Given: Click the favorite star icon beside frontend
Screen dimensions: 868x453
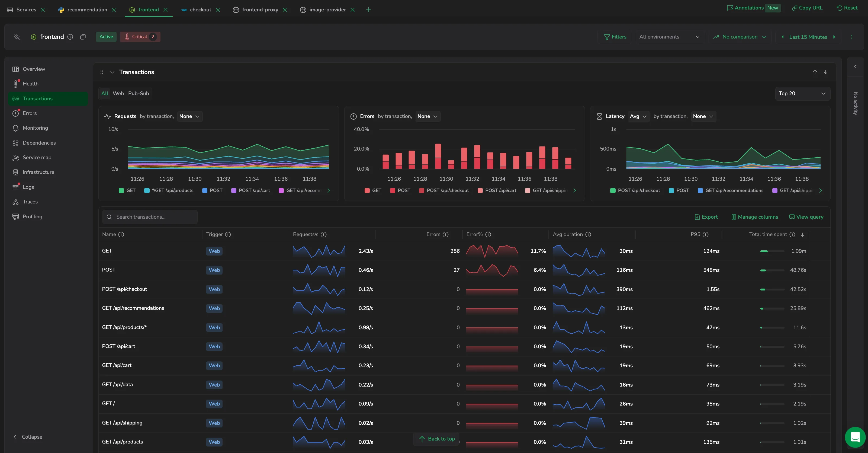Looking at the screenshot, I should tap(17, 37).
